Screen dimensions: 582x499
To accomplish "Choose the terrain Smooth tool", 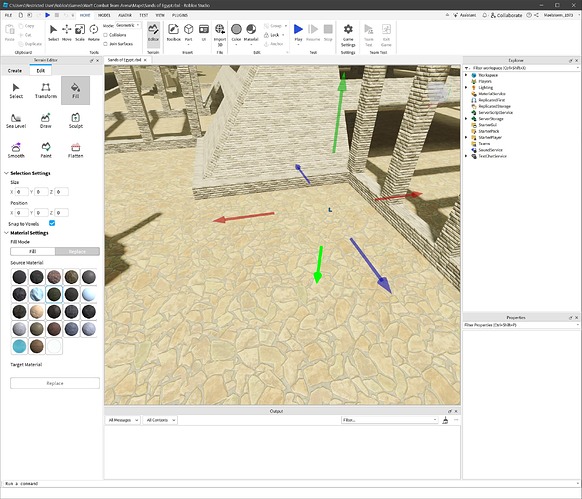I will coord(16,150).
